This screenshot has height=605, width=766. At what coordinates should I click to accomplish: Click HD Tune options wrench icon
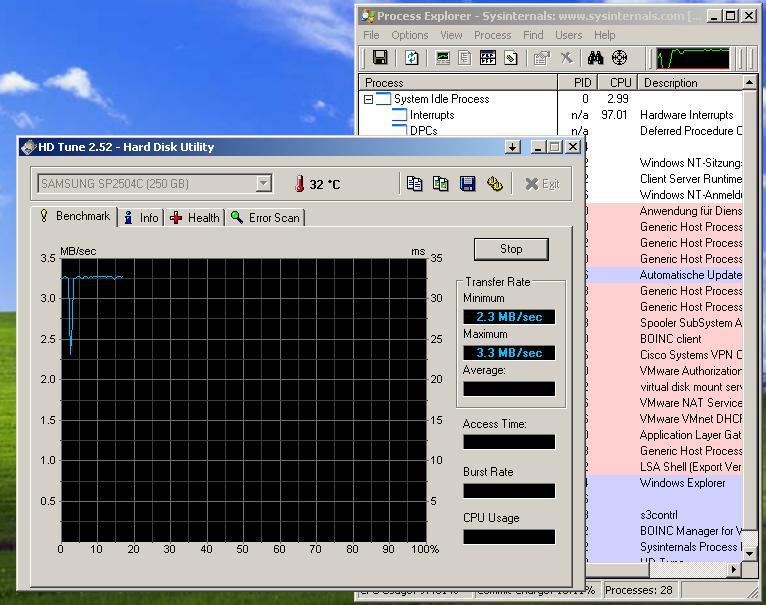click(x=494, y=184)
